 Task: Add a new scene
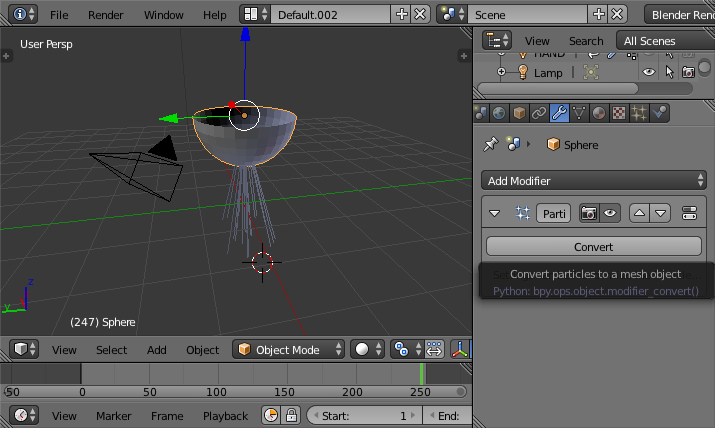598,15
